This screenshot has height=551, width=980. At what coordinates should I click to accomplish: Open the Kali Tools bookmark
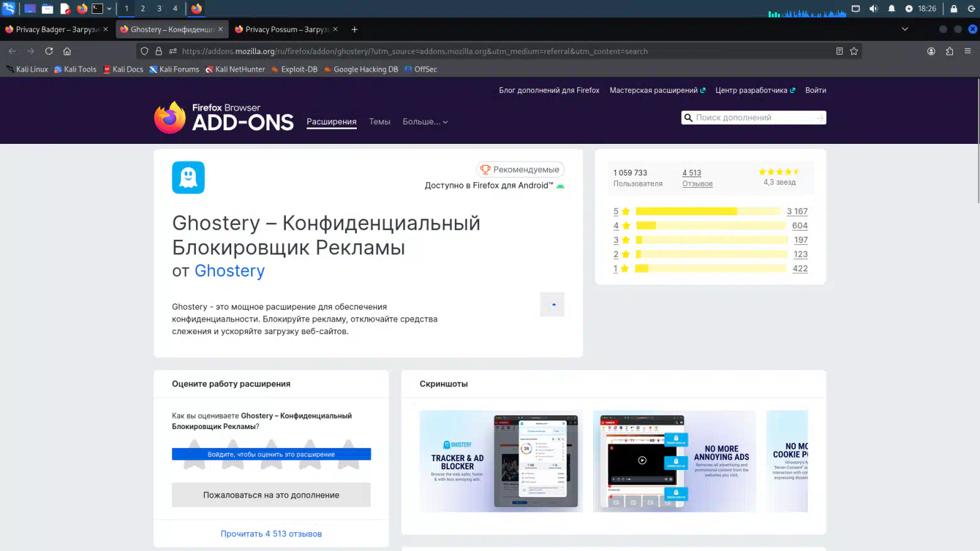(x=75, y=70)
